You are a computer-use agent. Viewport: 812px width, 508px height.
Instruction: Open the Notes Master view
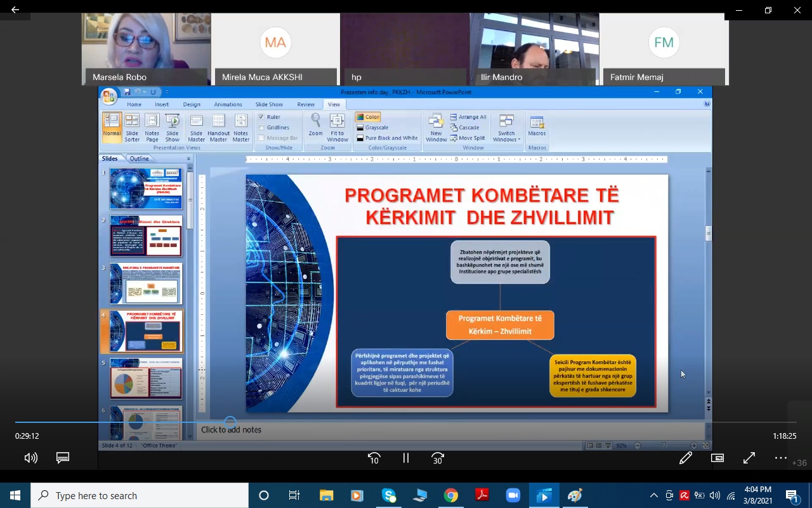point(241,127)
